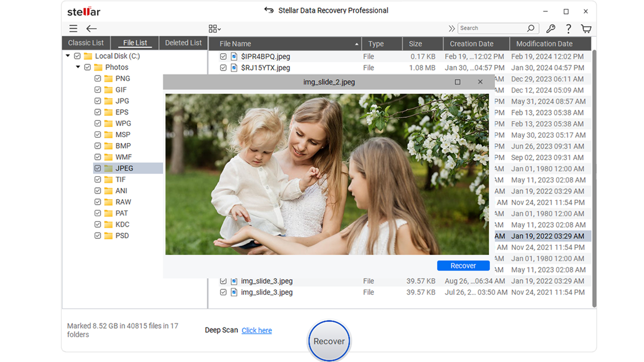Click the blue Recover button in preview

click(x=463, y=265)
